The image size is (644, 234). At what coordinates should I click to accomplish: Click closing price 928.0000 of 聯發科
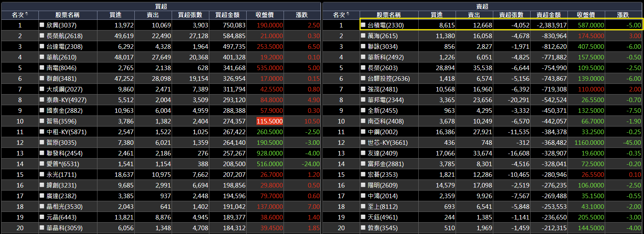pyautogui.click(x=270, y=153)
